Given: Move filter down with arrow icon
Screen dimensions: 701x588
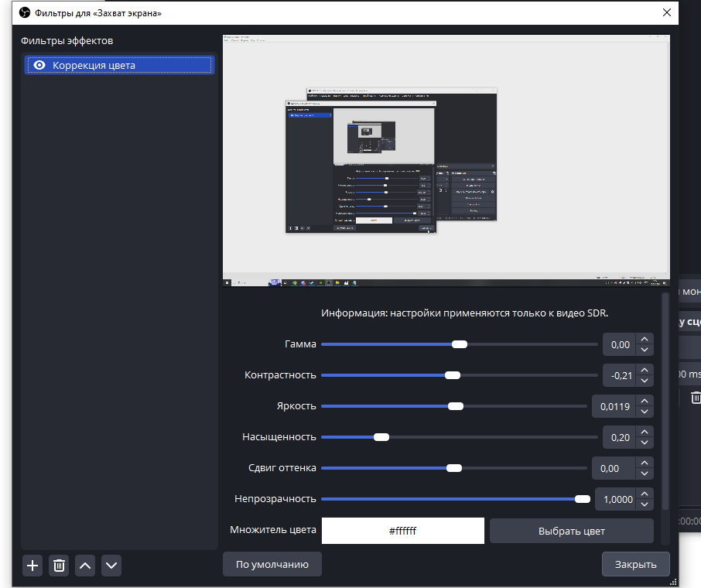Looking at the screenshot, I should tap(111, 566).
